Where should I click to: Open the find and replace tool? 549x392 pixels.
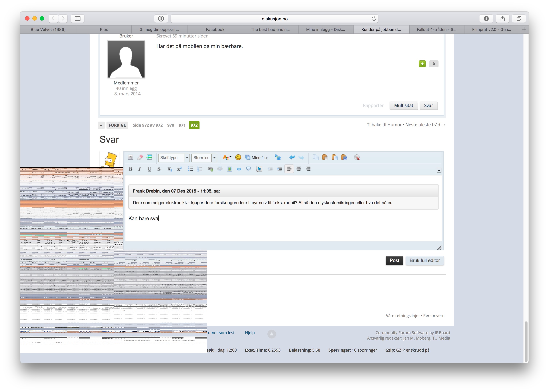(278, 158)
